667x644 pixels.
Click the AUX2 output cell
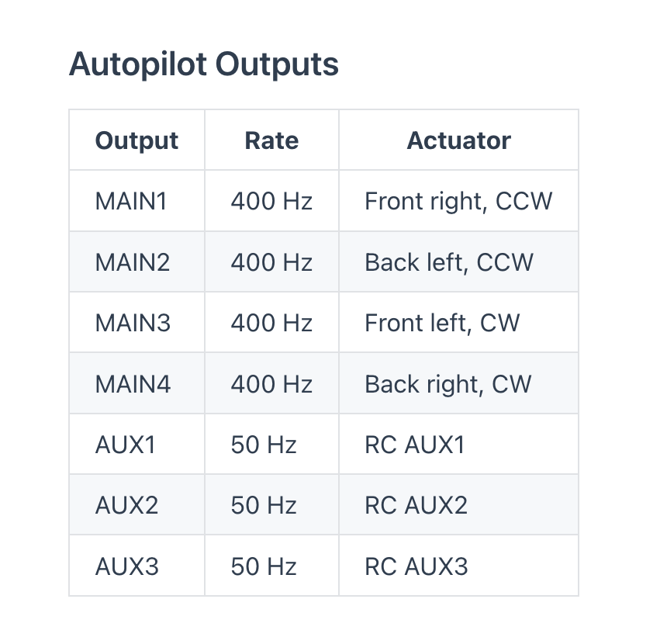coord(126,506)
